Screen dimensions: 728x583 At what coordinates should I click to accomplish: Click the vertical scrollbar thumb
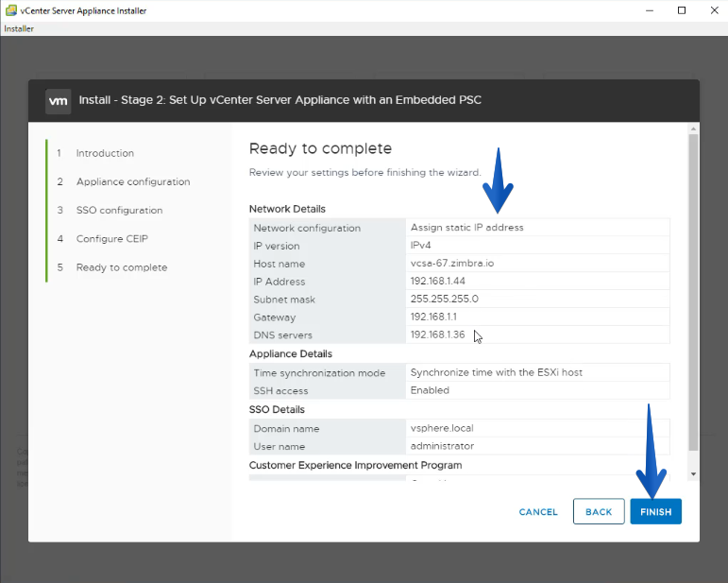click(x=693, y=293)
